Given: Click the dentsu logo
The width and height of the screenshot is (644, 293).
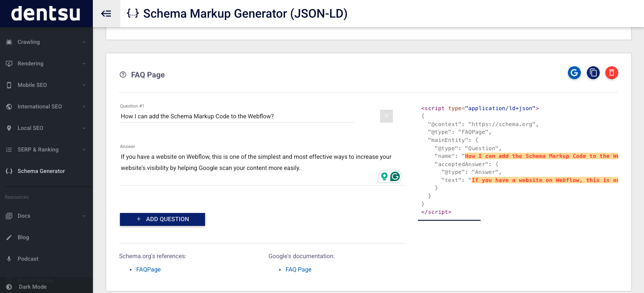Looking at the screenshot, I should [x=46, y=13].
